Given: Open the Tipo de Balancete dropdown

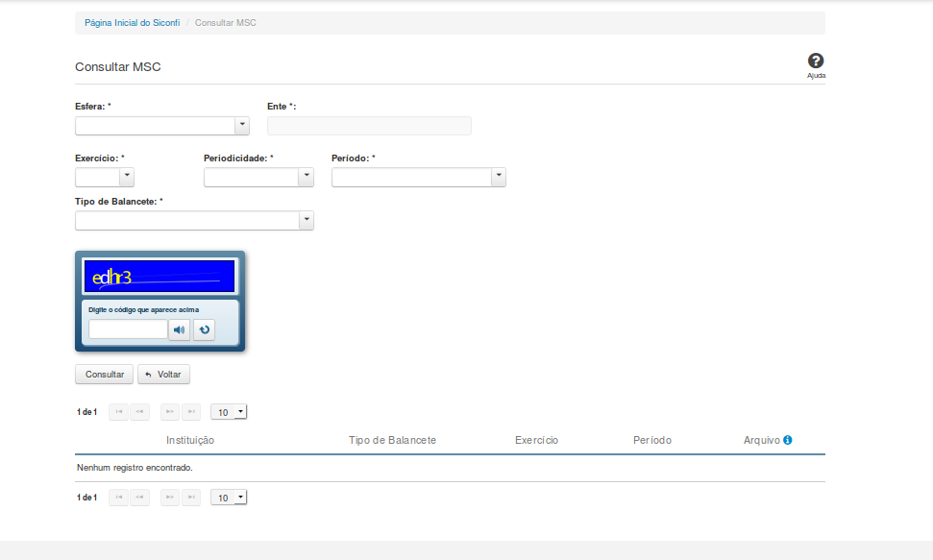Looking at the screenshot, I should (306, 221).
